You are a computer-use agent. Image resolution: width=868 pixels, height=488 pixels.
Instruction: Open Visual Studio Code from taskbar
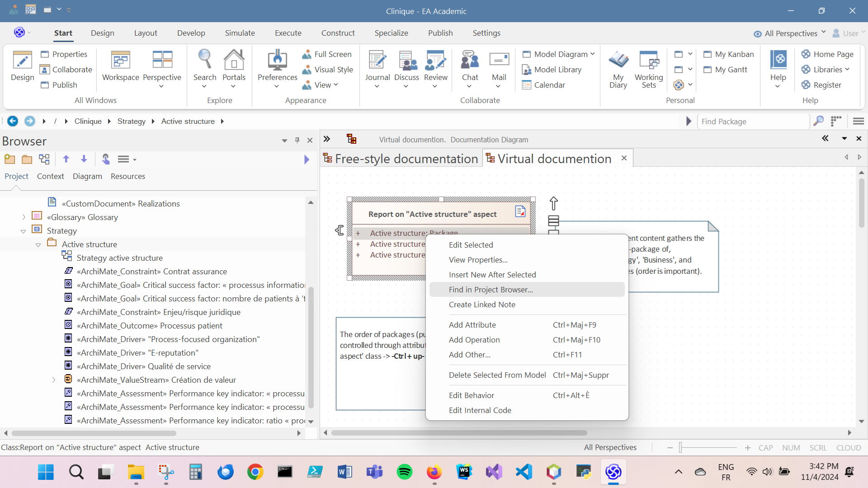524,472
